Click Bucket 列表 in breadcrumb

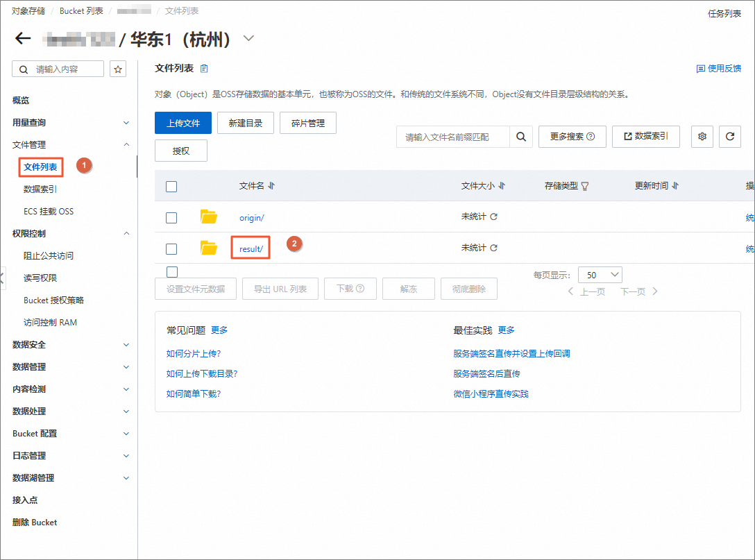click(81, 10)
